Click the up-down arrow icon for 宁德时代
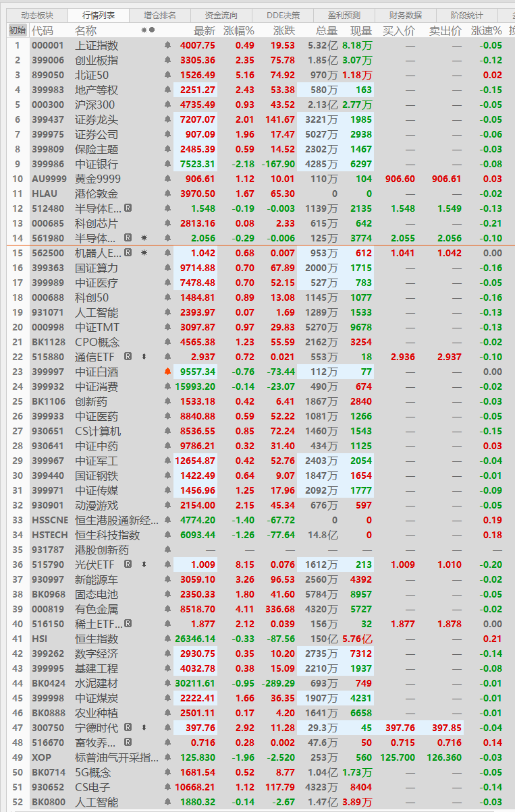The width and height of the screenshot is (515, 812). [x=144, y=728]
